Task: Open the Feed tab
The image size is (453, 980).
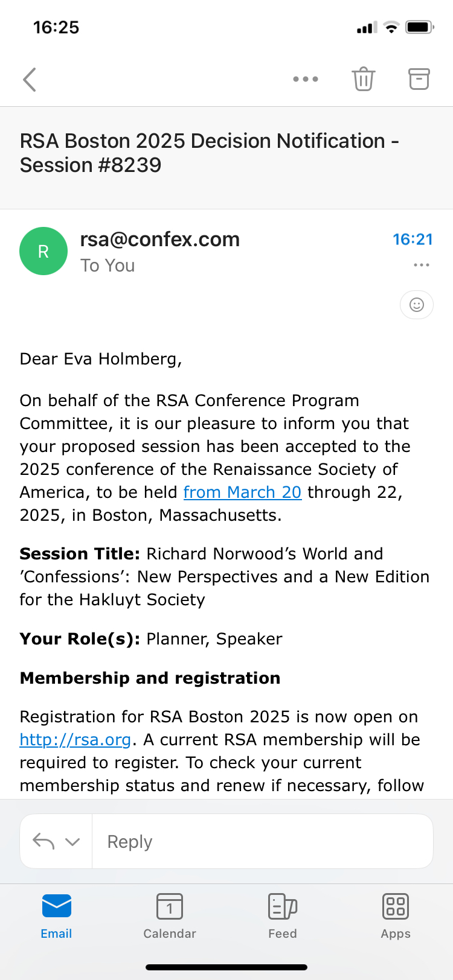Action: tap(283, 915)
